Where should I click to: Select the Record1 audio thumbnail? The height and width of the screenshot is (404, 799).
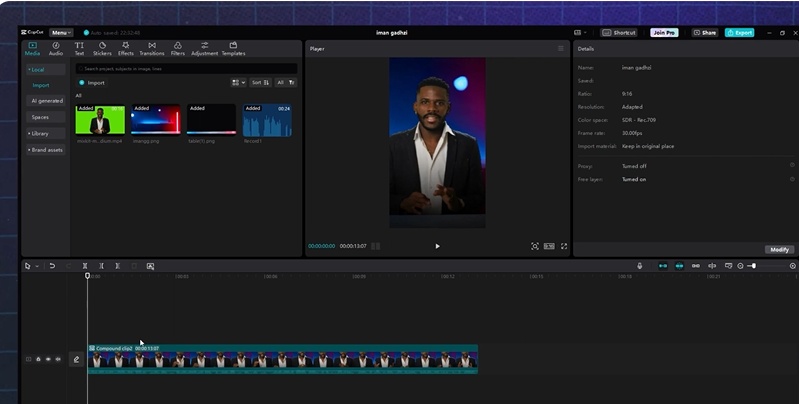tap(267, 120)
